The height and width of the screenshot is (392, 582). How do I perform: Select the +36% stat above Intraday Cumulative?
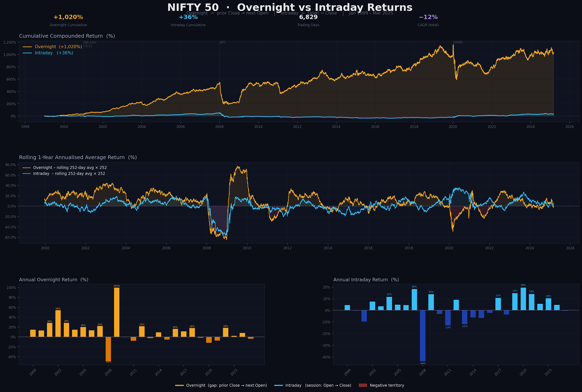pos(188,17)
